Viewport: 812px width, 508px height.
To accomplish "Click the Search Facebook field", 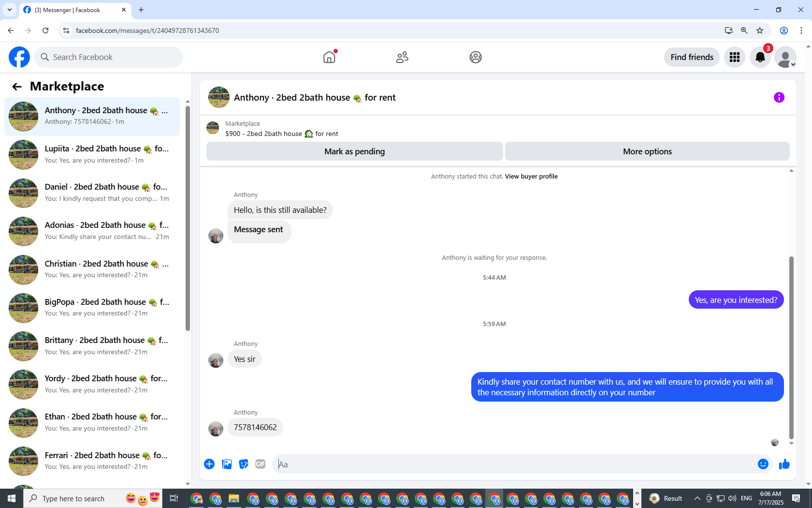I will point(108,57).
